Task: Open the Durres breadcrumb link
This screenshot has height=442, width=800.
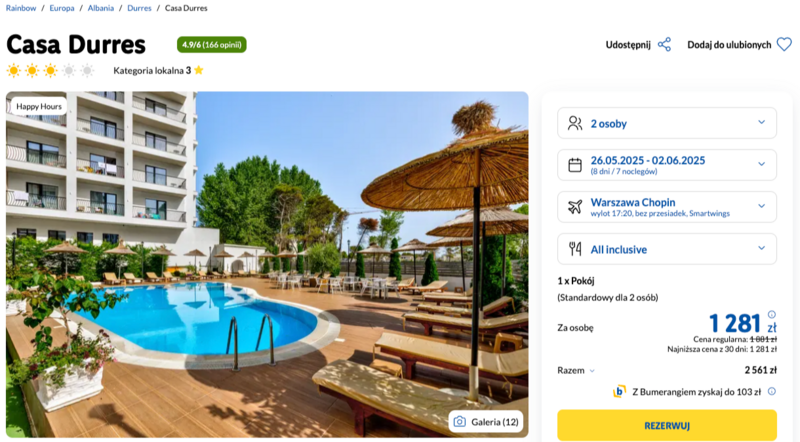Action: pyautogui.click(x=139, y=8)
